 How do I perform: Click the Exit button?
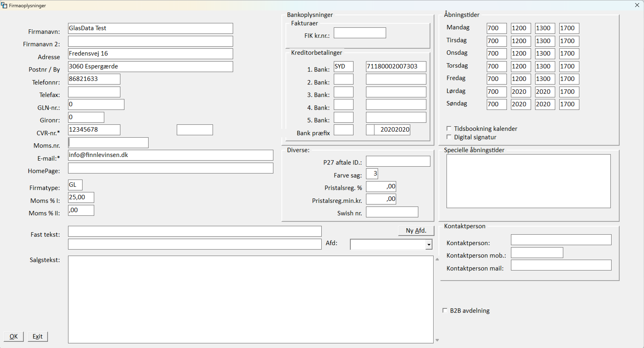tap(37, 337)
